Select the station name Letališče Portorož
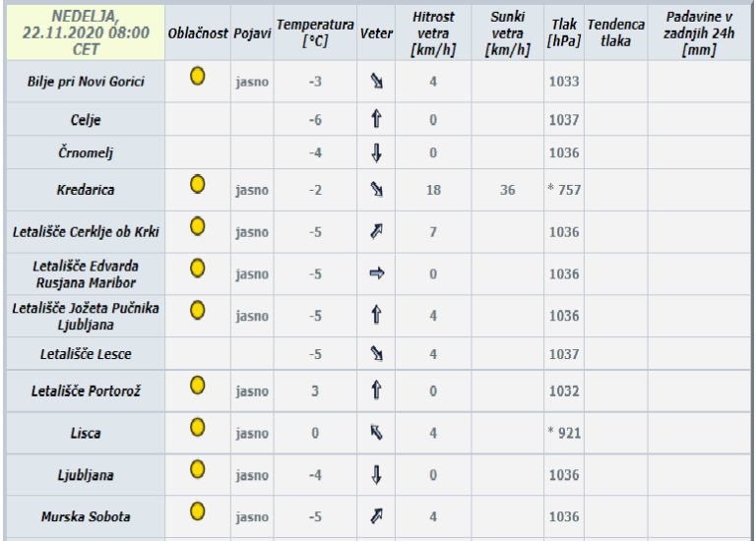The image size is (756, 541). point(86,391)
